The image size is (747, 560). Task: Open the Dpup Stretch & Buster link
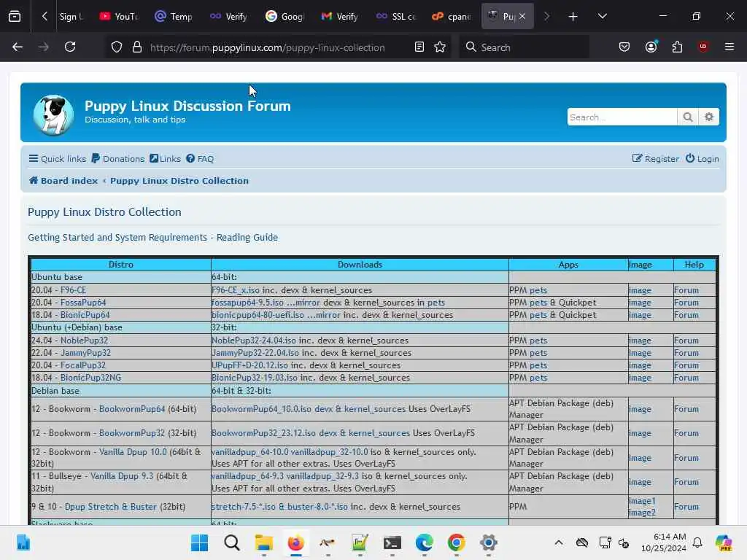(x=111, y=507)
